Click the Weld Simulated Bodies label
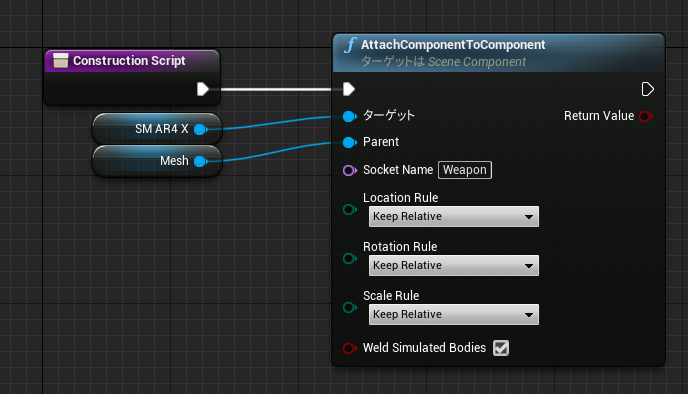Image resolution: width=688 pixels, height=394 pixels. click(424, 347)
